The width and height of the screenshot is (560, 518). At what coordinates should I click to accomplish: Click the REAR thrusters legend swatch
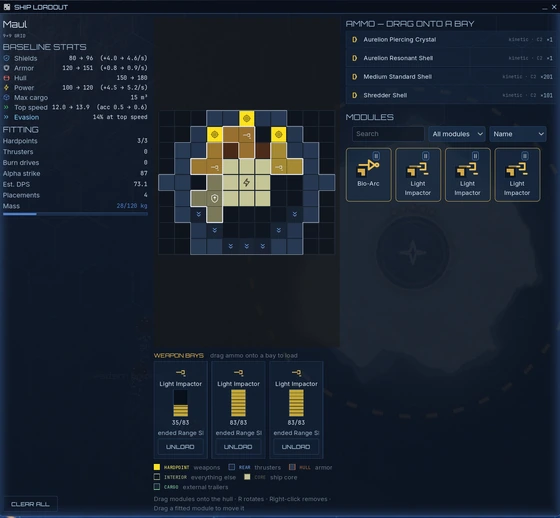[232, 467]
